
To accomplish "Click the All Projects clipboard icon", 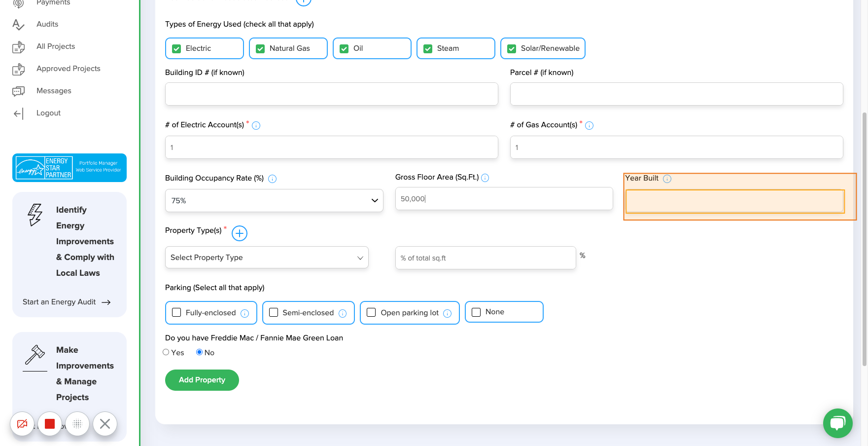I will (x=18, y=47).
